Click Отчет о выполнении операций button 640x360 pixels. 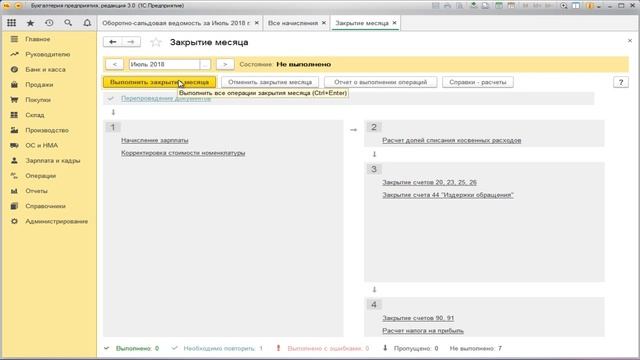[x=380, y=82]
